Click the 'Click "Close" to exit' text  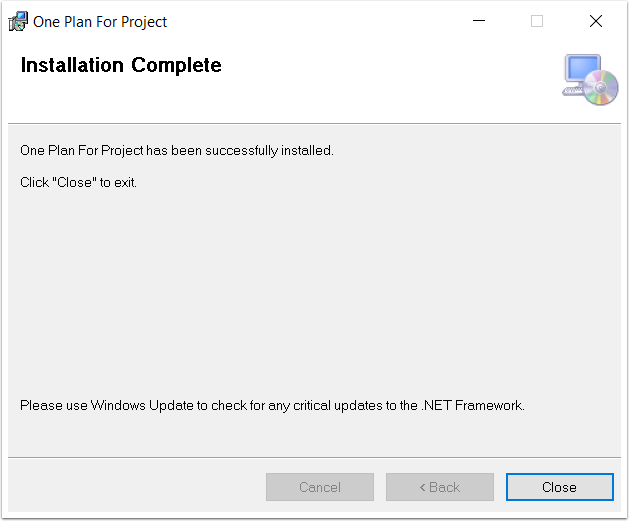[78, 182]
